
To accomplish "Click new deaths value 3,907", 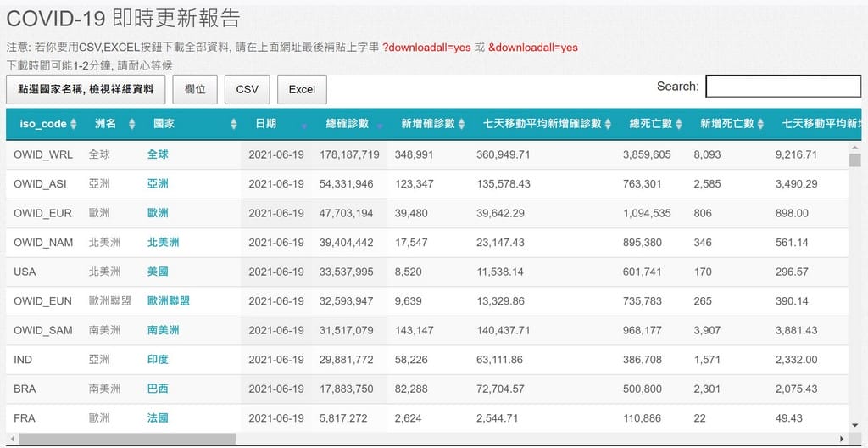I will pos(707,330).
